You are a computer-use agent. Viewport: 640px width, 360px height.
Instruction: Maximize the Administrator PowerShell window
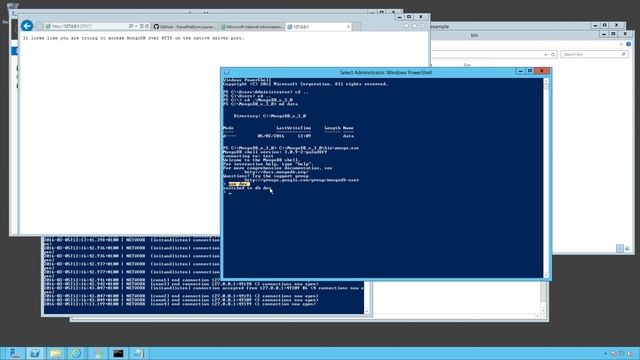coord(530,71)
